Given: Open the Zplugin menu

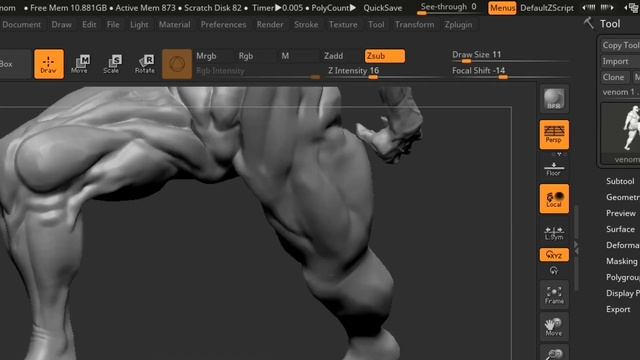Looking at the screenshot, I should click(458, 24).
